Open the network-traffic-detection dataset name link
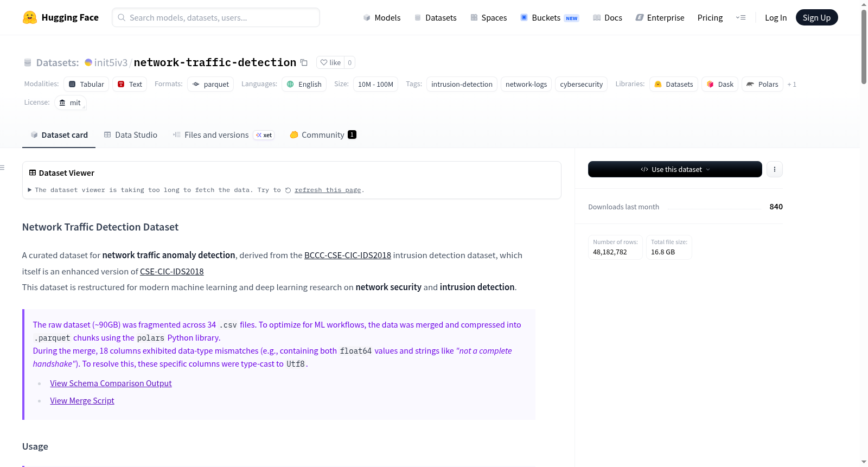Viewport: 868px width, 467px height. coord(215,62)
